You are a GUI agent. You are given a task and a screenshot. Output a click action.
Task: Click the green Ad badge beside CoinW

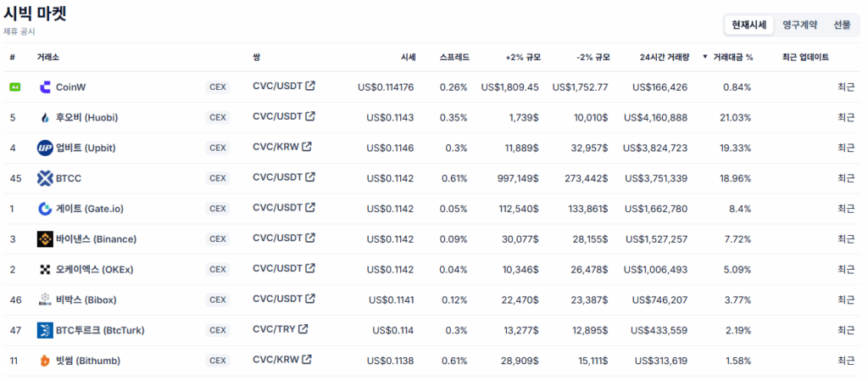tap(14, 87)
